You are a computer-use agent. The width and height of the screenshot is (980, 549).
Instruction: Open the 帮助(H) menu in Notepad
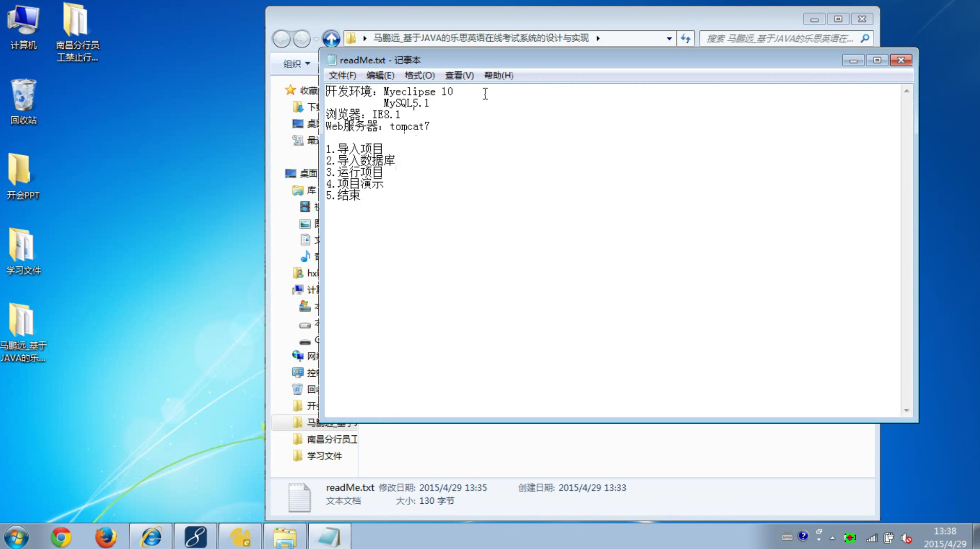[499, 75]
